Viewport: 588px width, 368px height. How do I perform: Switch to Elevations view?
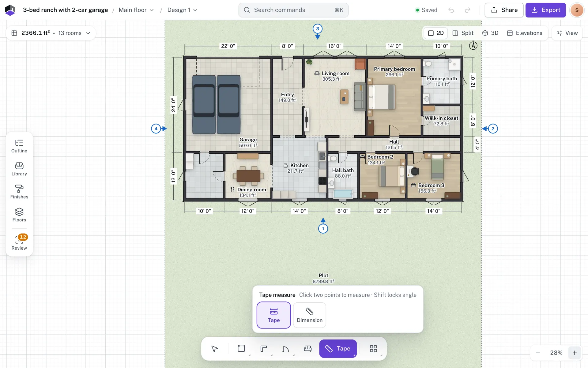point(525,33)
